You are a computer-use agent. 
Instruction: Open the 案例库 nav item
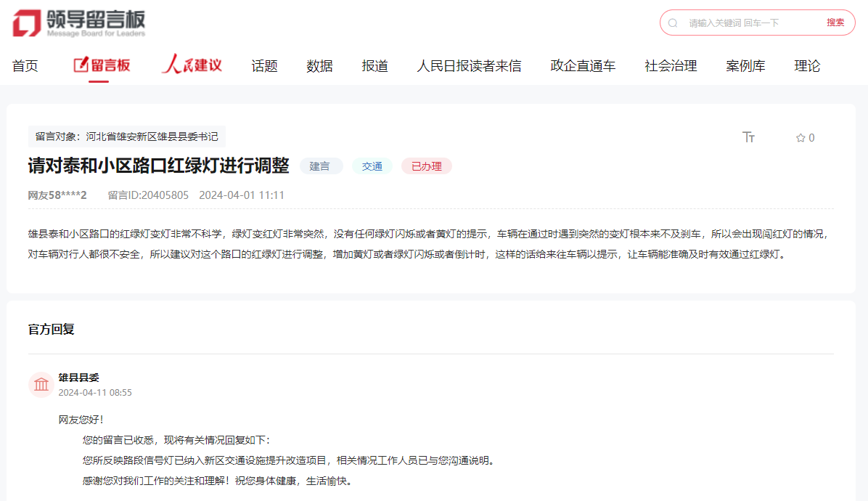click(745, 66)
